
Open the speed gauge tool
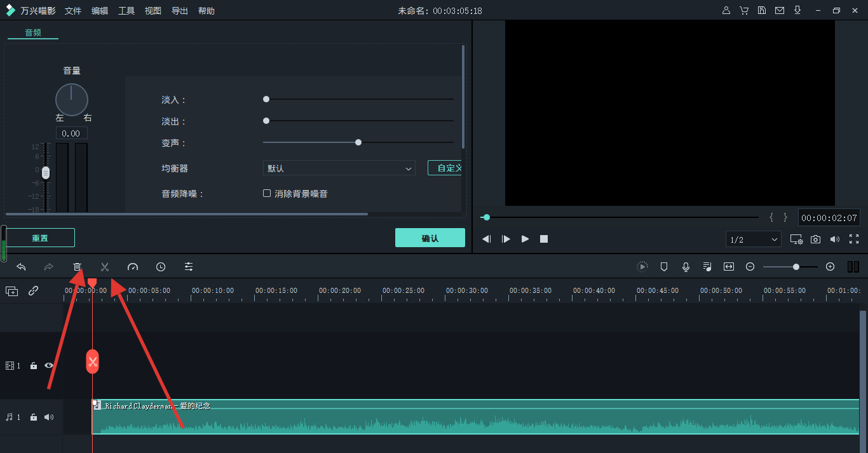tap(133, 267)
